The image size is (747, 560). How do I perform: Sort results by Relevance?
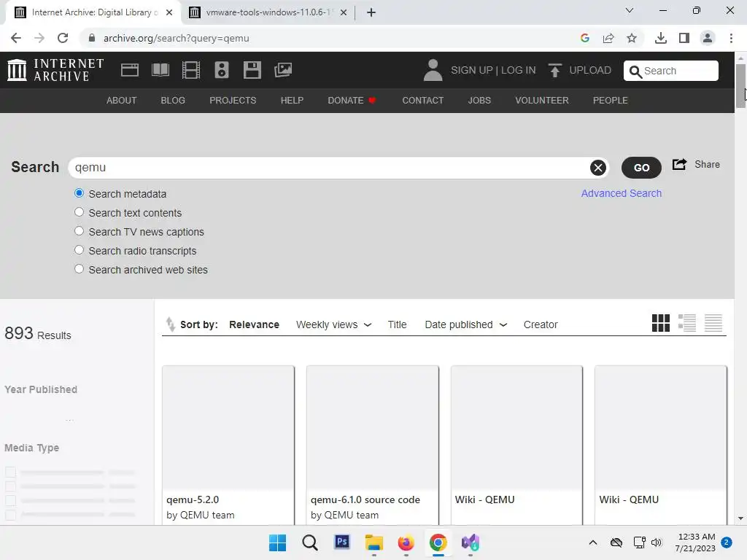[x=254, y=324]
